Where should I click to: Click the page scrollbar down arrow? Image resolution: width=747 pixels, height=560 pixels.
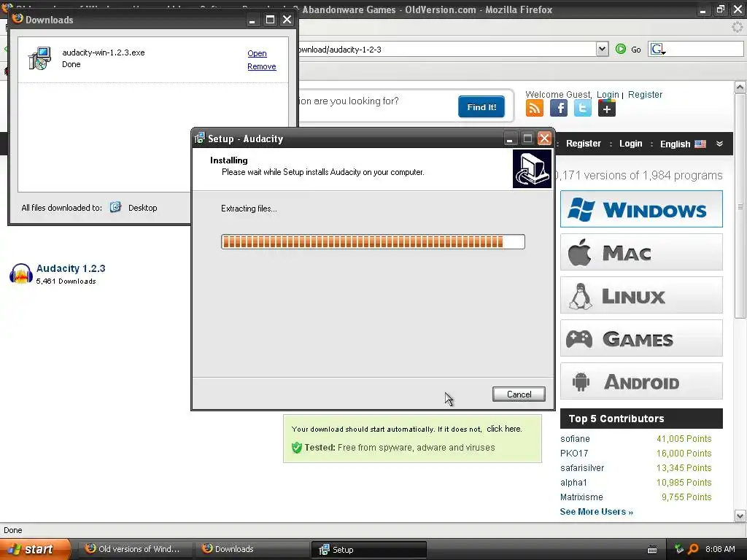point(740,516)
